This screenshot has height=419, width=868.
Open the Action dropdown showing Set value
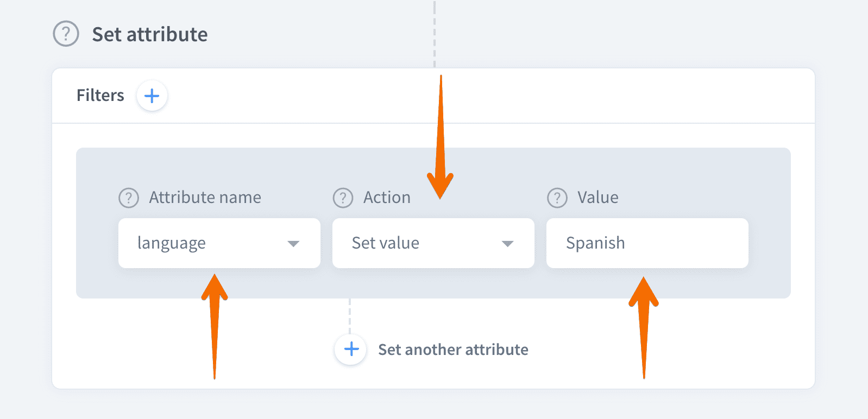point(433,243)
